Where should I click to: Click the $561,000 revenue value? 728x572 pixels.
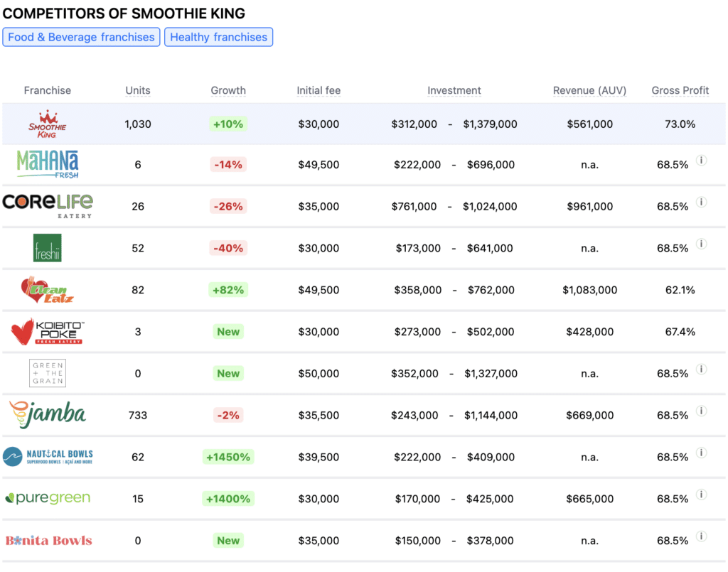589,124
